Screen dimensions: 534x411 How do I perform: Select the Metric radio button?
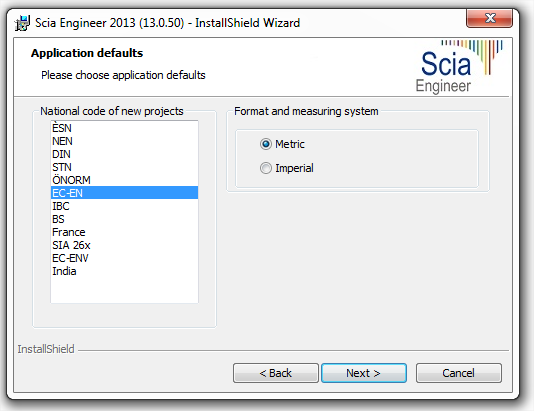coord(266,144)
